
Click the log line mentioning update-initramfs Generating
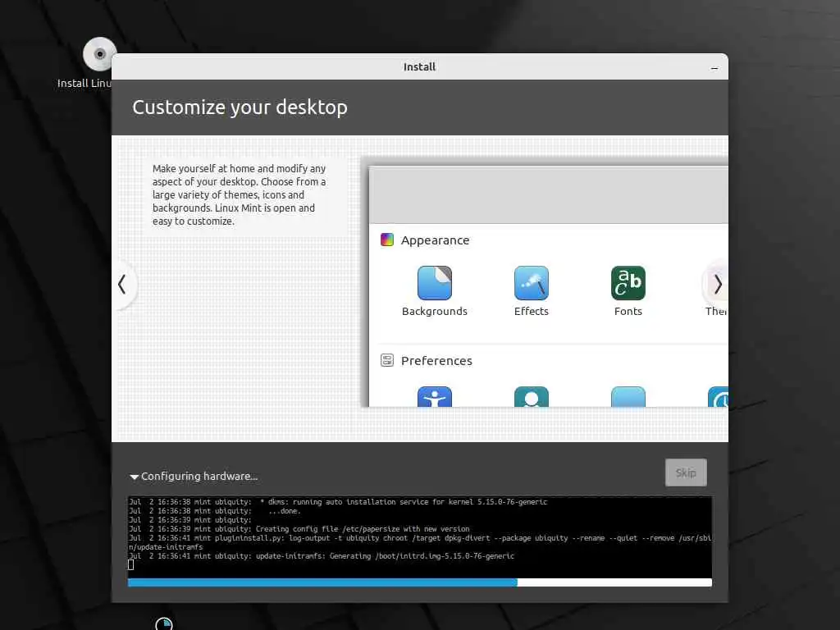pos(322,556)
